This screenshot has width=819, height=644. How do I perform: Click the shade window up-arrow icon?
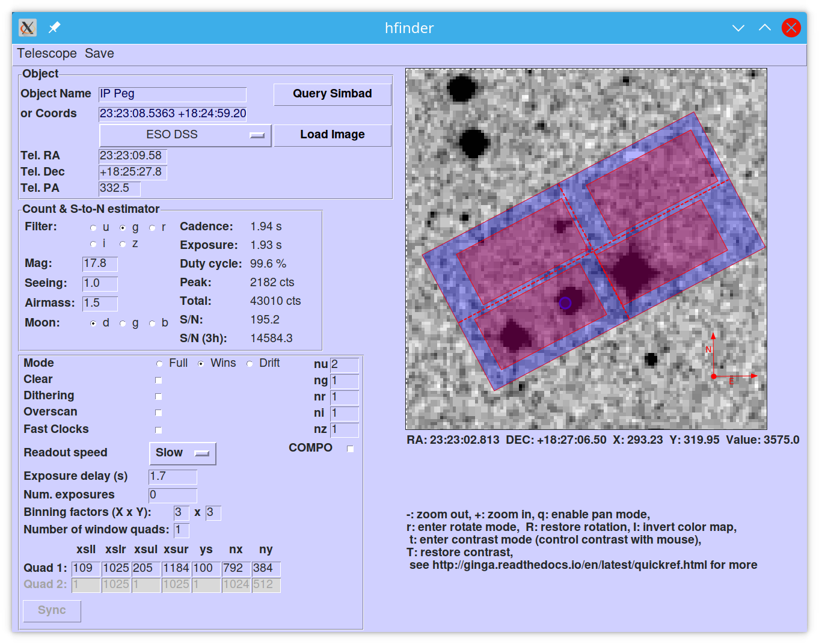click(x=765, y=28)
